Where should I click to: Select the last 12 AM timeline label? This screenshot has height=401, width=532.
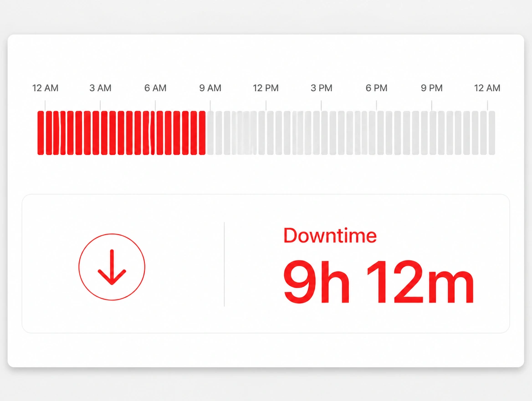tap(487, 88)
